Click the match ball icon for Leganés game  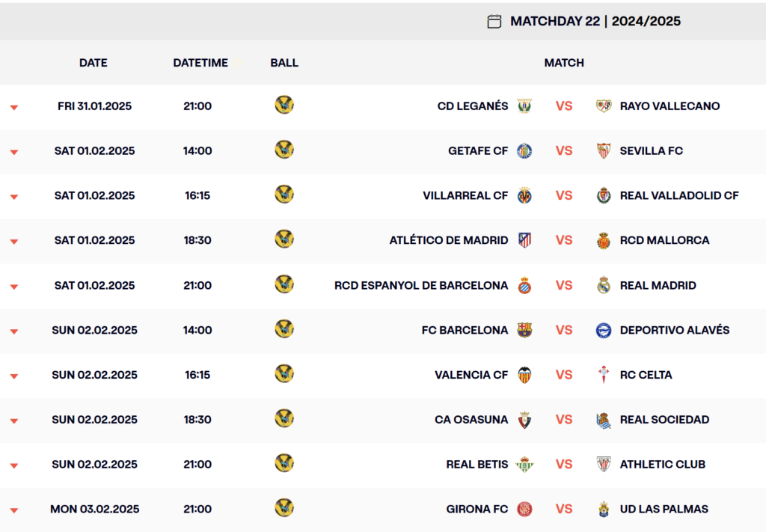[x=284, y=105]
